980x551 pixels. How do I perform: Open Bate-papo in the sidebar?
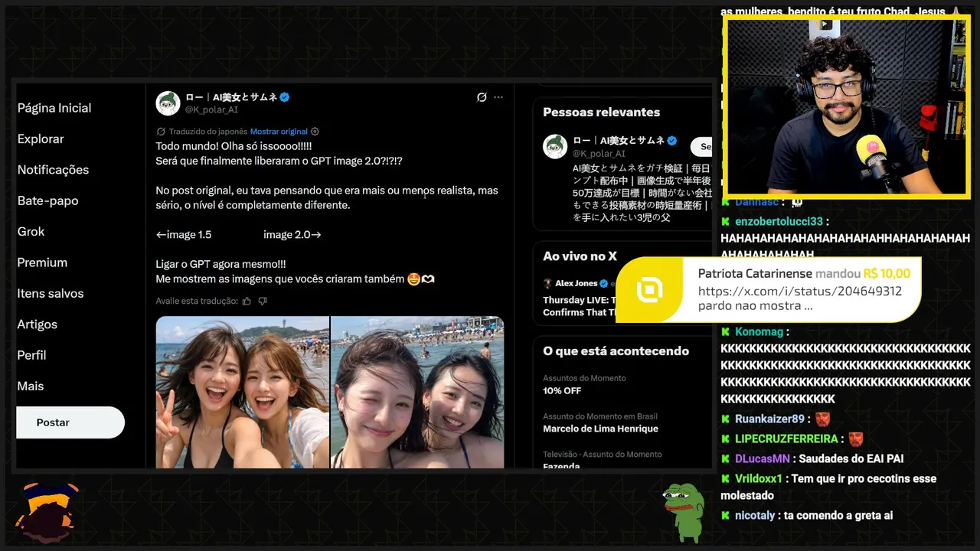[x=47, y=201]
